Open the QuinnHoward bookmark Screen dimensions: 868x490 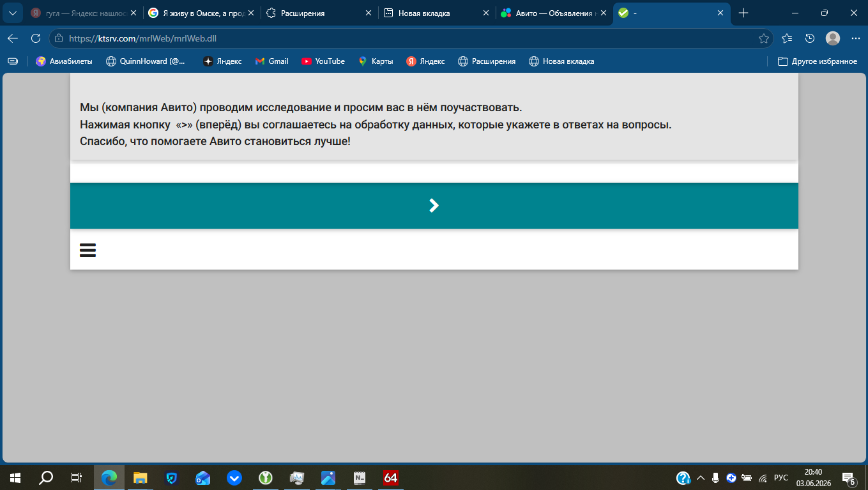(145, 61)
